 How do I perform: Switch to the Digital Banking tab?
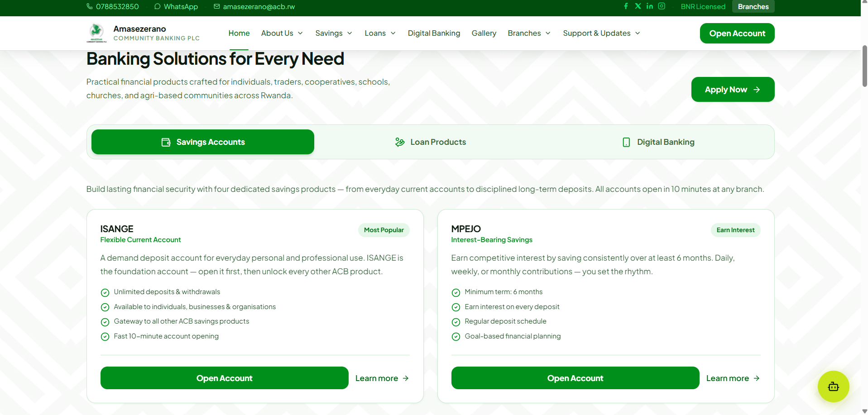pos(658,142)
